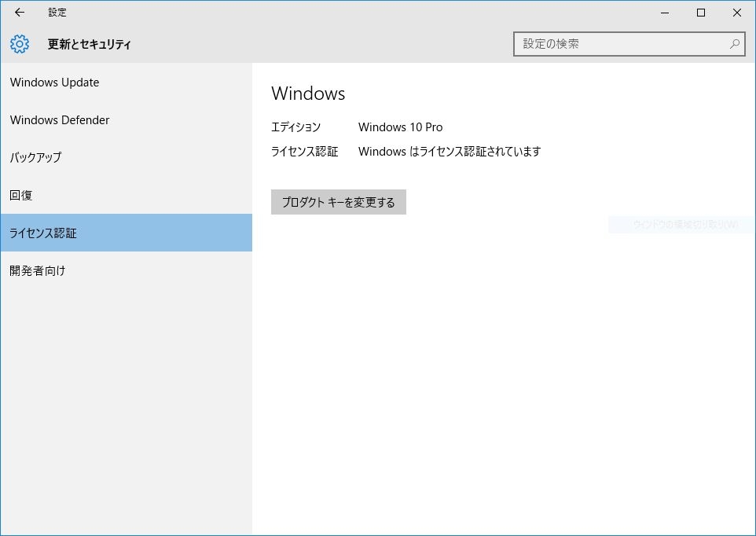
Task: Click the 更新とセキュリティ heading
Action: coord(90,44)
